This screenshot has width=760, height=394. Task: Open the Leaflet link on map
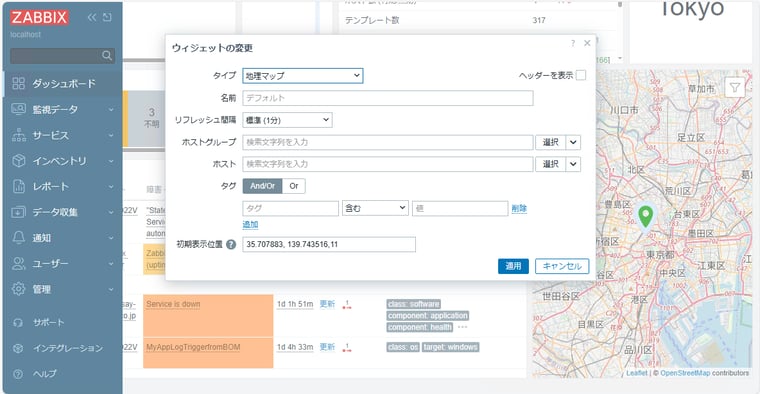636,373
